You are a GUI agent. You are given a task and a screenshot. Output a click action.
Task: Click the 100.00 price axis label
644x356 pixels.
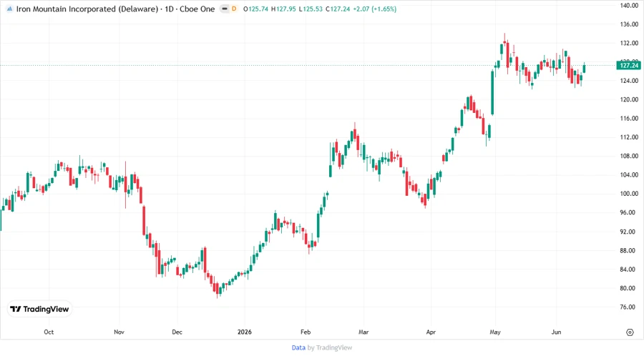pos(629,194)
